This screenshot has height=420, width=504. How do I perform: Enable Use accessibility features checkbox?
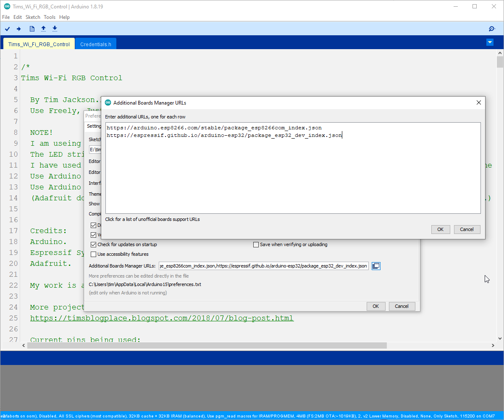click(x=94, y=254)
